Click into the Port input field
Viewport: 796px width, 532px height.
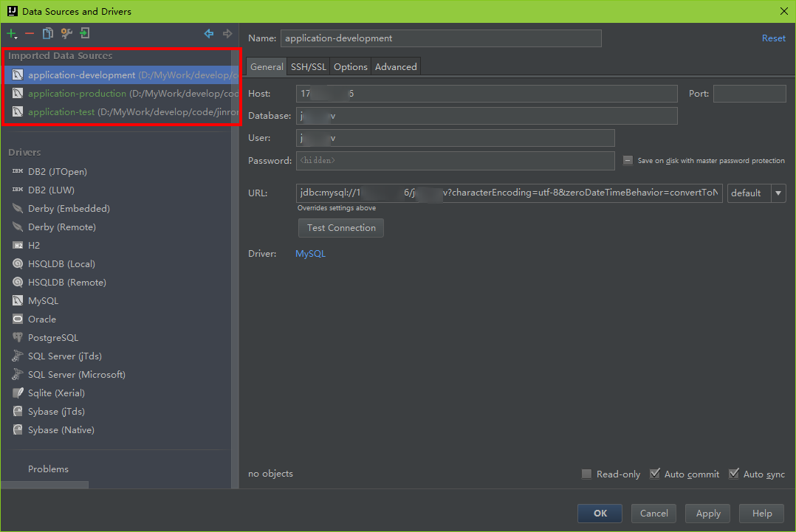pyautogui.click(x=749, y=94)
